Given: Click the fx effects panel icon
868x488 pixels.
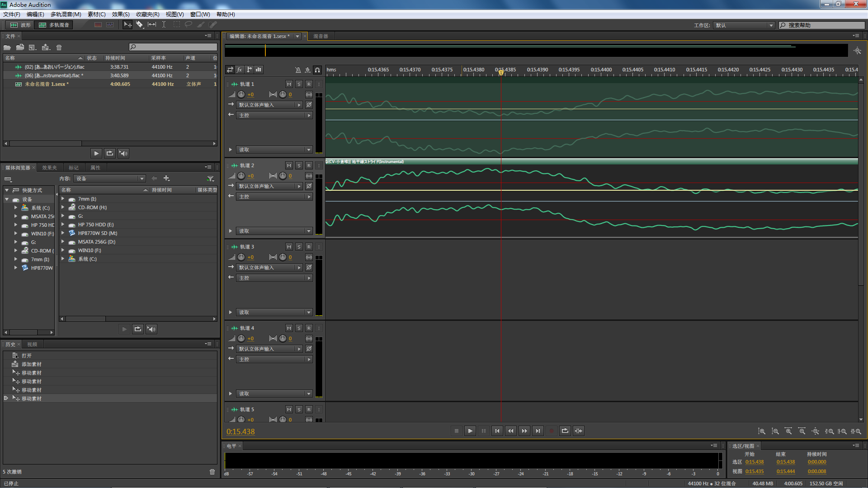Looking at the screenshot, I should (x=240, y=70).
